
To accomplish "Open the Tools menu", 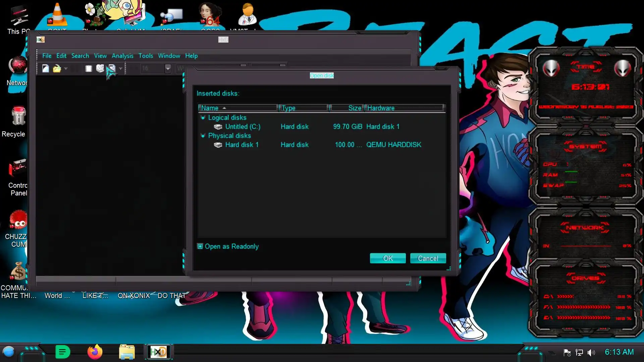I will pyautogui.click(x=146, y=56).
